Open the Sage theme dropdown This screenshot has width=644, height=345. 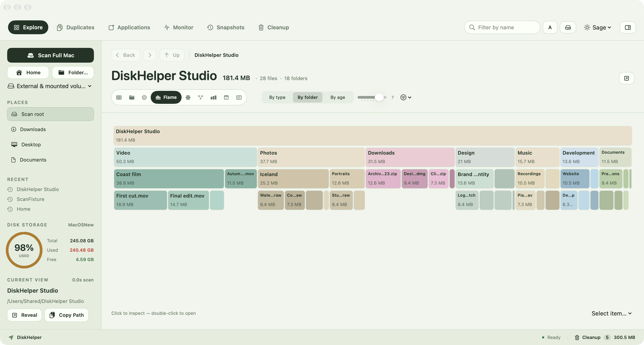pyautogui.click(x=597, y=27)
